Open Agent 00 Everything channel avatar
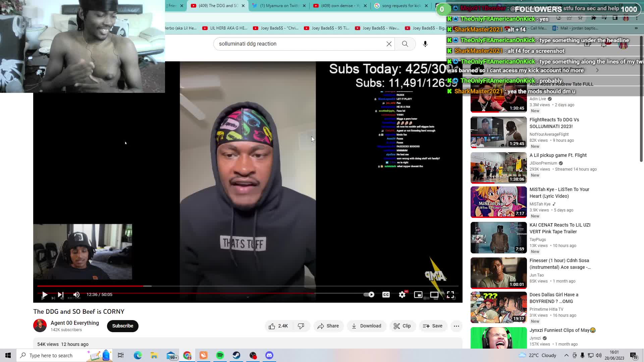The height and width of the screenshot is (362, 644). point(40,325)
